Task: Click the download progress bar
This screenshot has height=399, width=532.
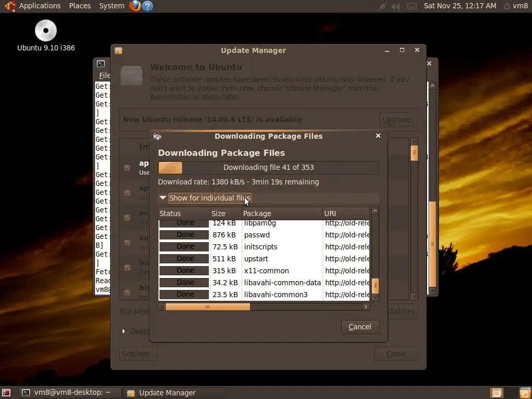Action: (x=269, y=168)
